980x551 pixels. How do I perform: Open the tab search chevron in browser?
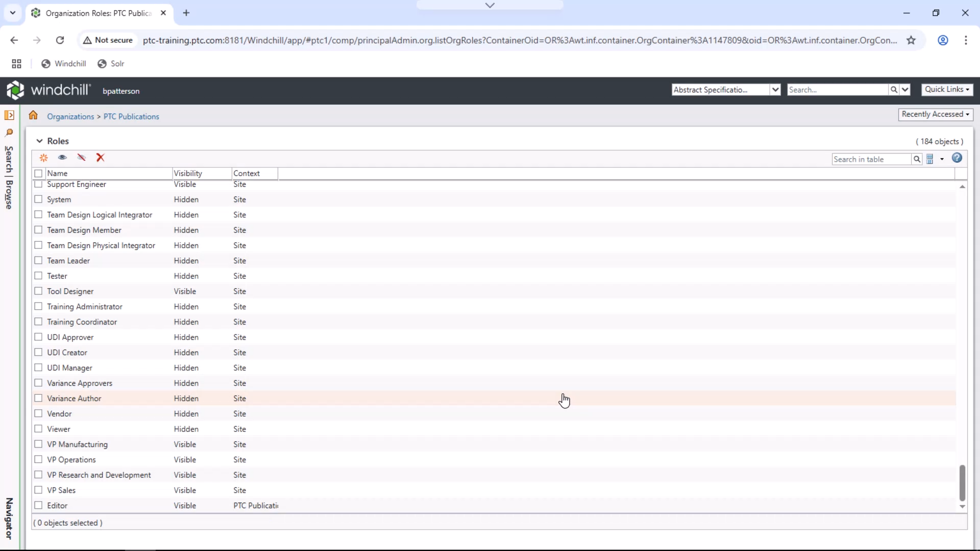coord(13,13)
